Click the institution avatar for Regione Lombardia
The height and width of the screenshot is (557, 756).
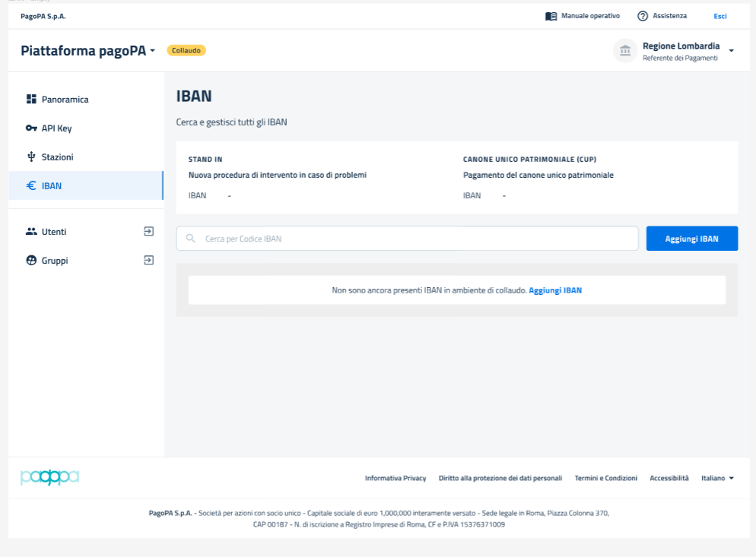pos(624,51)
